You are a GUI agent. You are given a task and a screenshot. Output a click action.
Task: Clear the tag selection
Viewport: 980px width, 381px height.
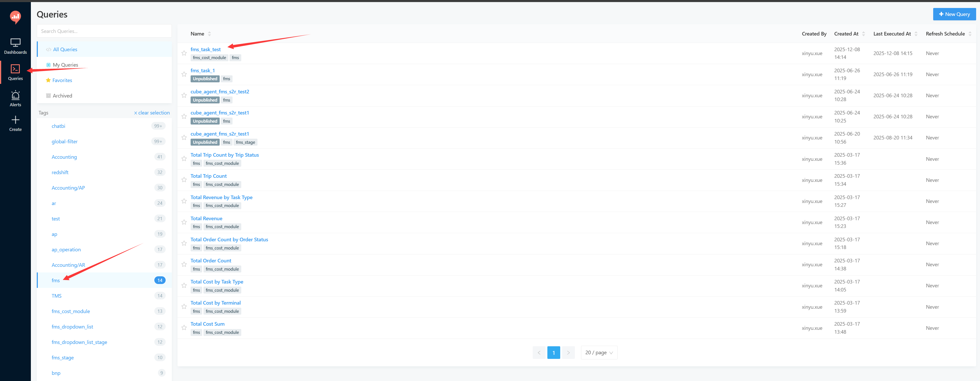(152, 112)
